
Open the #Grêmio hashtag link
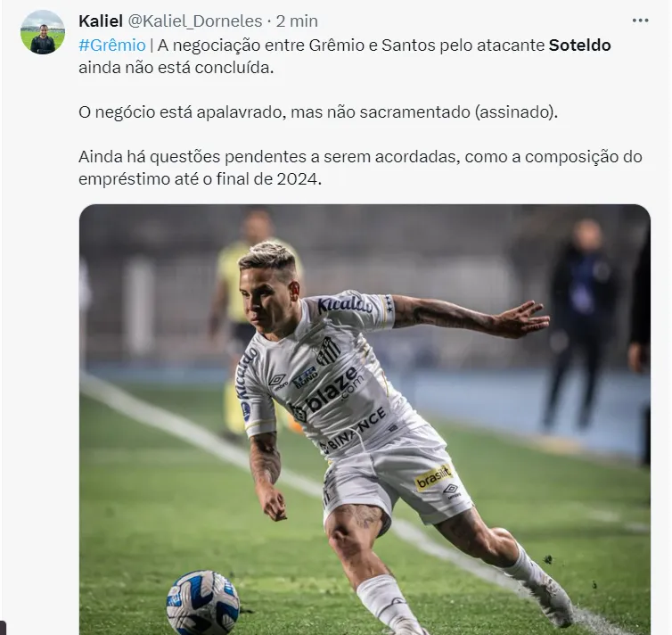pos(112,45)
